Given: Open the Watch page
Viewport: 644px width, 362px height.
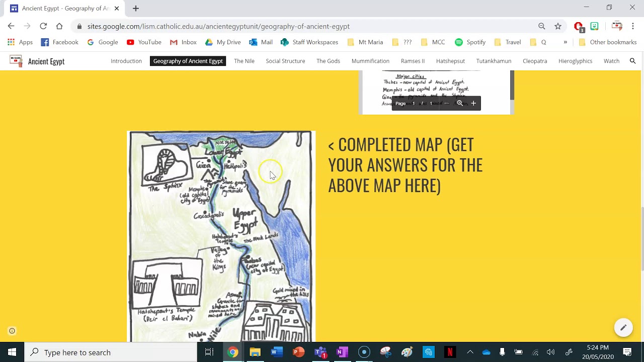Looking at the screenshot, I should point(611,61).
